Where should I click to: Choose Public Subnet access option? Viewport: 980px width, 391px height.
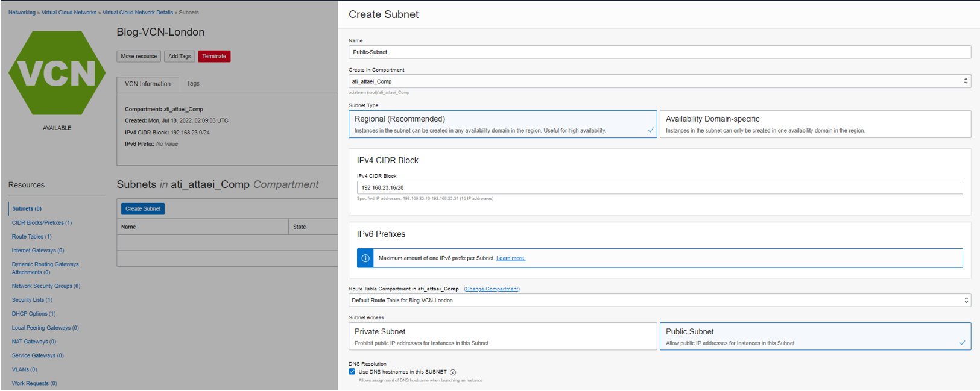tap(815, 336)
